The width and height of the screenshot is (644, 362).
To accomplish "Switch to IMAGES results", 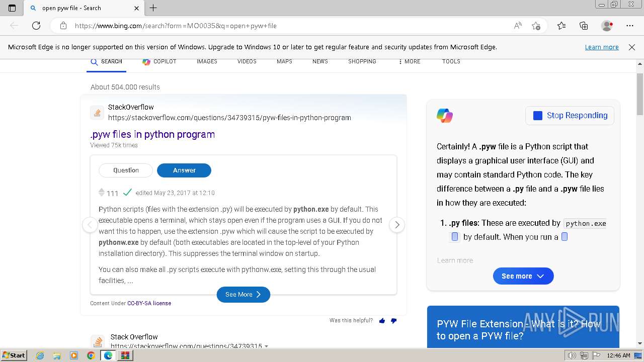I will click(207, 61).
